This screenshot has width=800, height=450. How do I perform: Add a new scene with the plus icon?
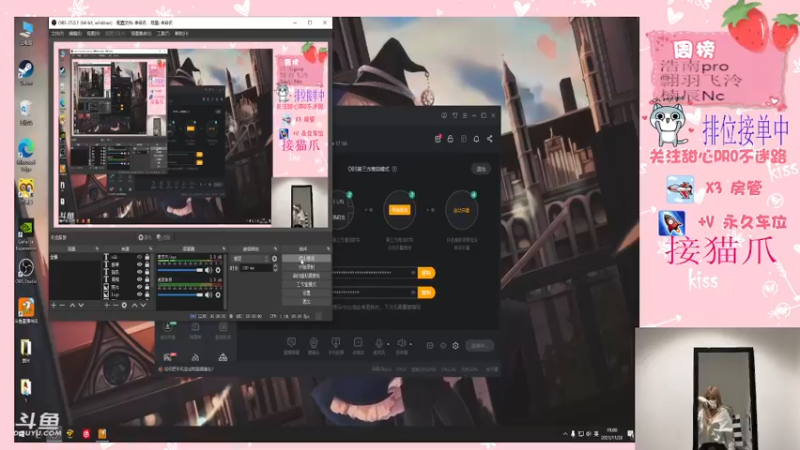click(x=54, y=305)
